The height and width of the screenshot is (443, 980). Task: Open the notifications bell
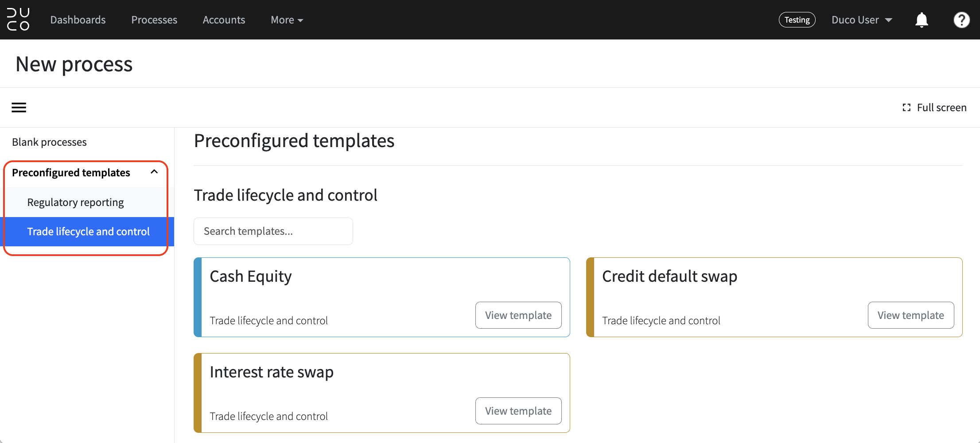point(922,20)
